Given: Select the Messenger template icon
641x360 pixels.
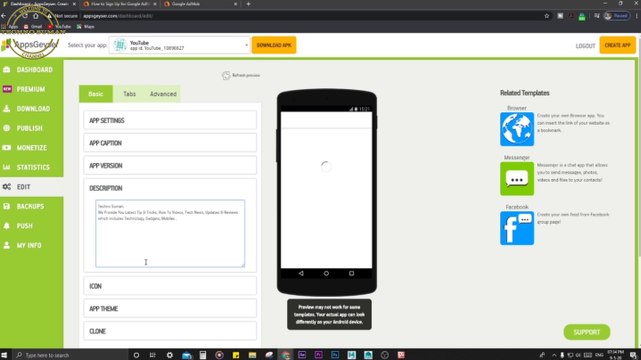Looking at the screenshot, I should coord(517,179).
